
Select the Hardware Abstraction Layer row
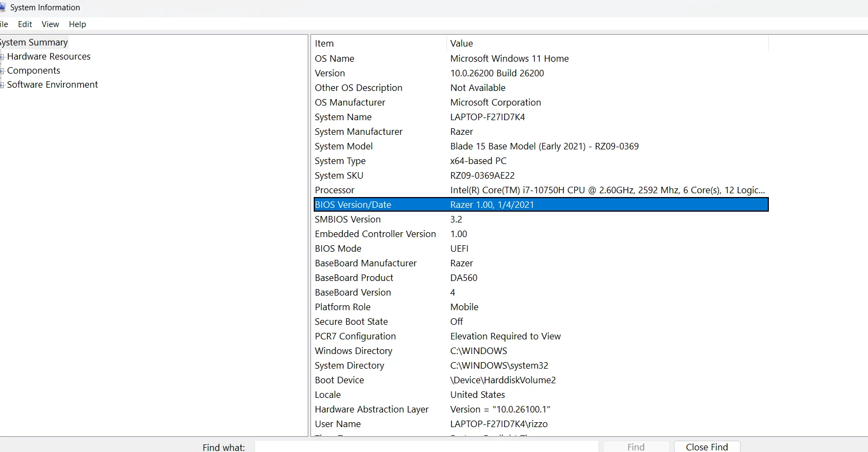[x=541, y=409]
